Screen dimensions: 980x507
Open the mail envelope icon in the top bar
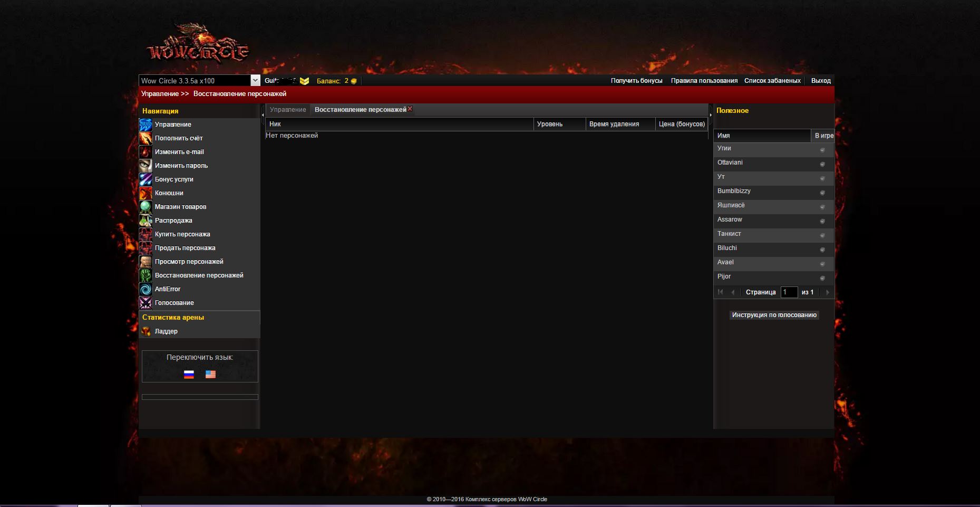304,81
